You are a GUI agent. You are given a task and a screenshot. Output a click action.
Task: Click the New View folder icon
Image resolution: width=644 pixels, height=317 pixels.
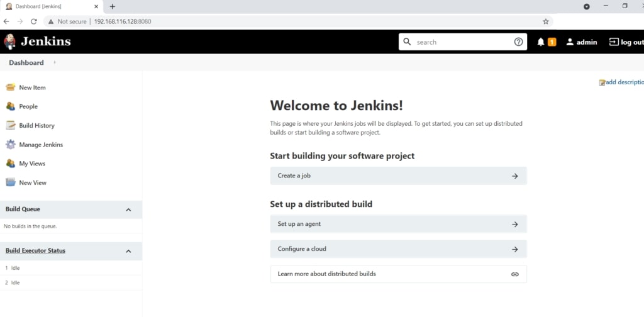(11, 182)
